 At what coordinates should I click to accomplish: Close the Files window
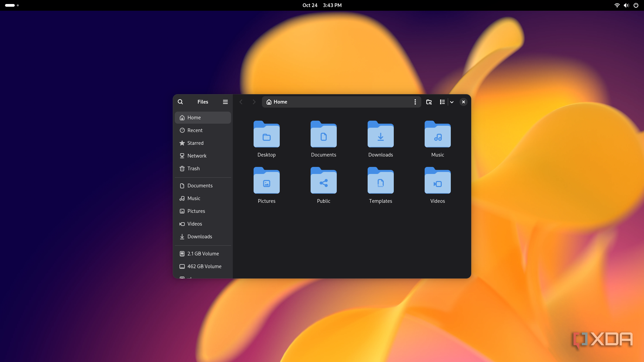tap(464, 102)
